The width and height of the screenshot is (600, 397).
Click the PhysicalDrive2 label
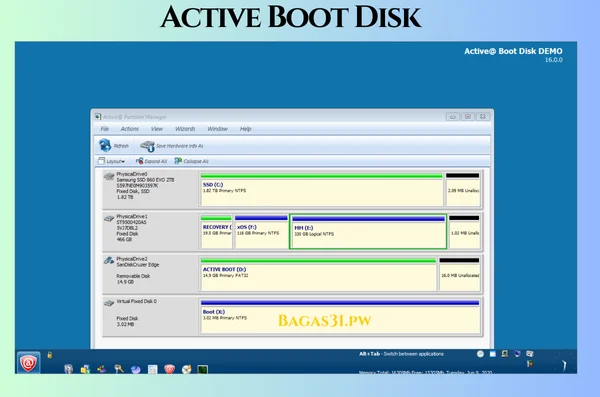(x=132, y=259)
